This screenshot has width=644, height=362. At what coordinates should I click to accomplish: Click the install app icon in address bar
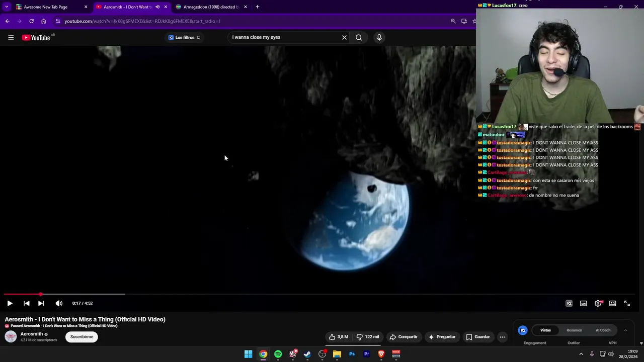tap(464, 21)
